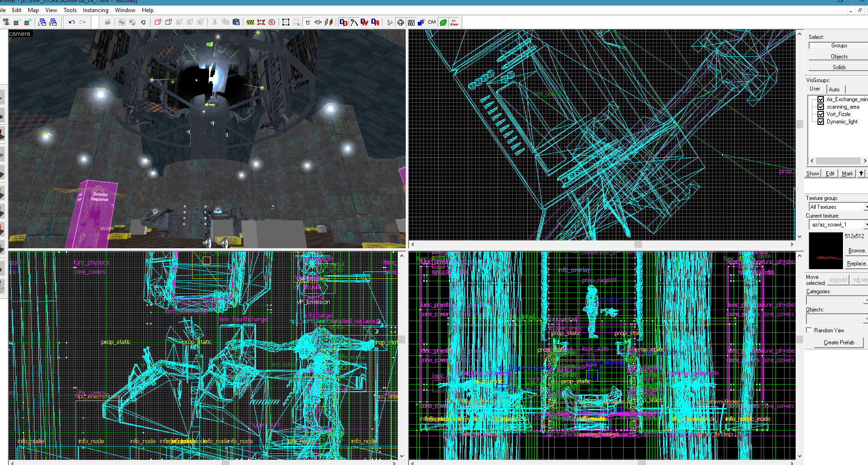Toggle the ignore groups 'ig' icon
Image resolution: width=868 pixels, height=465 pixels.
coord(143,22)
